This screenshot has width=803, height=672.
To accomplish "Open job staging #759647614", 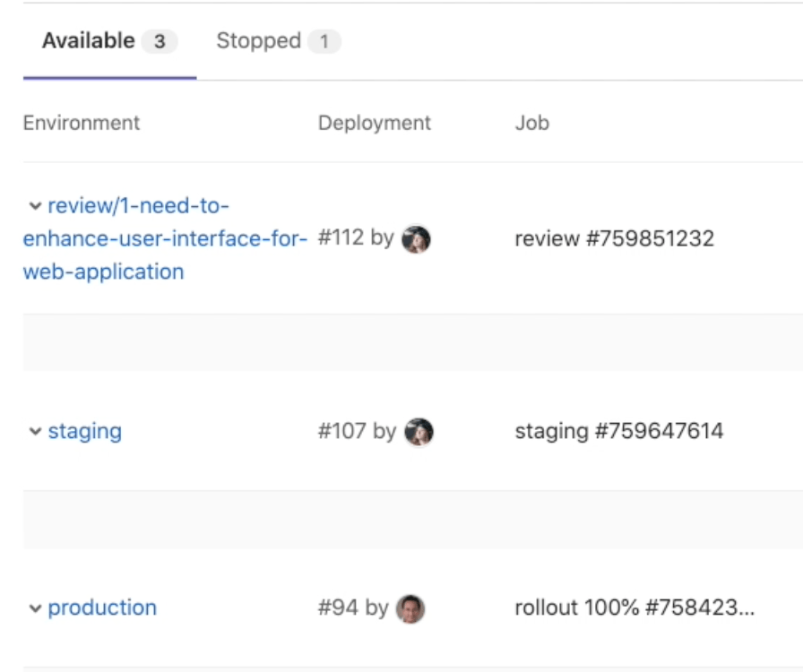I will tap(619, 431).
